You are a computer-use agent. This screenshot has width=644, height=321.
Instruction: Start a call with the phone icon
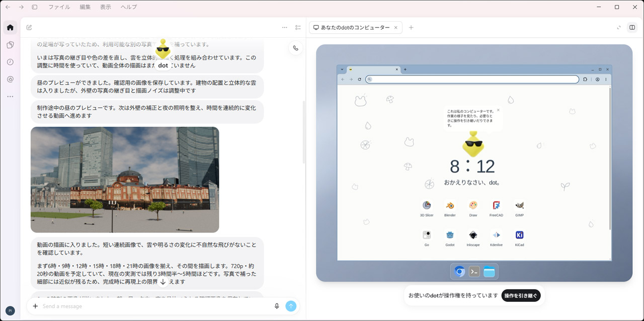tap(296, 48)
